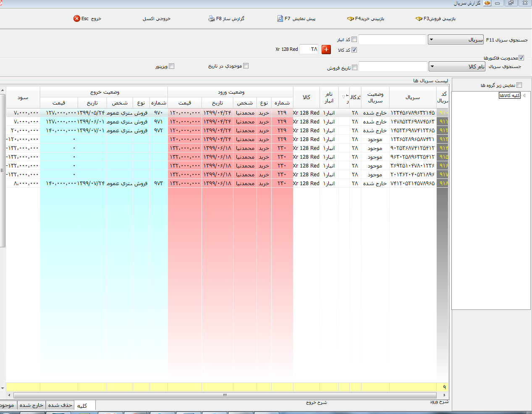Click the right arrow of the horizontal scrollbar
The height and width of the screenshot is (414, 532).
point(445,395)
